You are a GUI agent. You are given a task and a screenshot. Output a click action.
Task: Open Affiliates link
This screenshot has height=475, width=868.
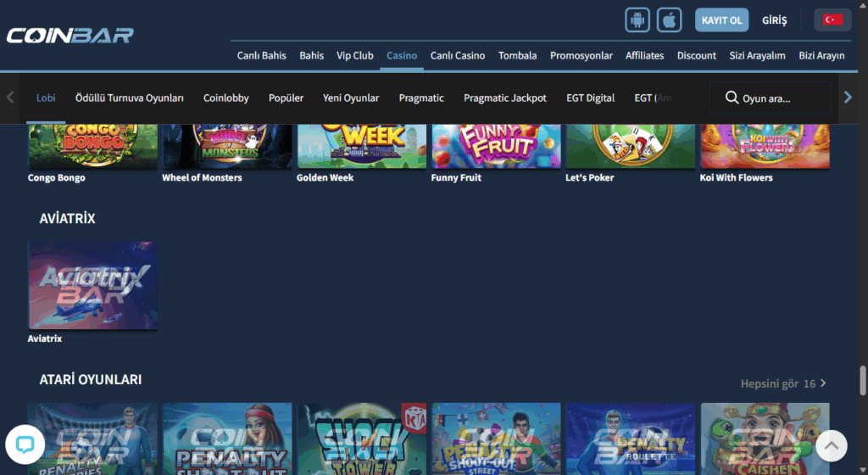coord(644,55)
